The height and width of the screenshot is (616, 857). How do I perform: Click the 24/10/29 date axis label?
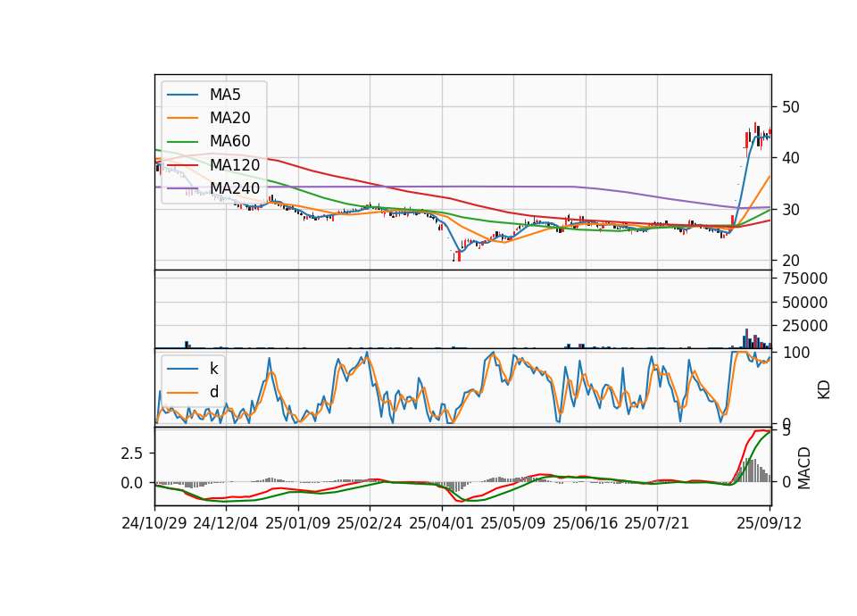click(154, 523)
